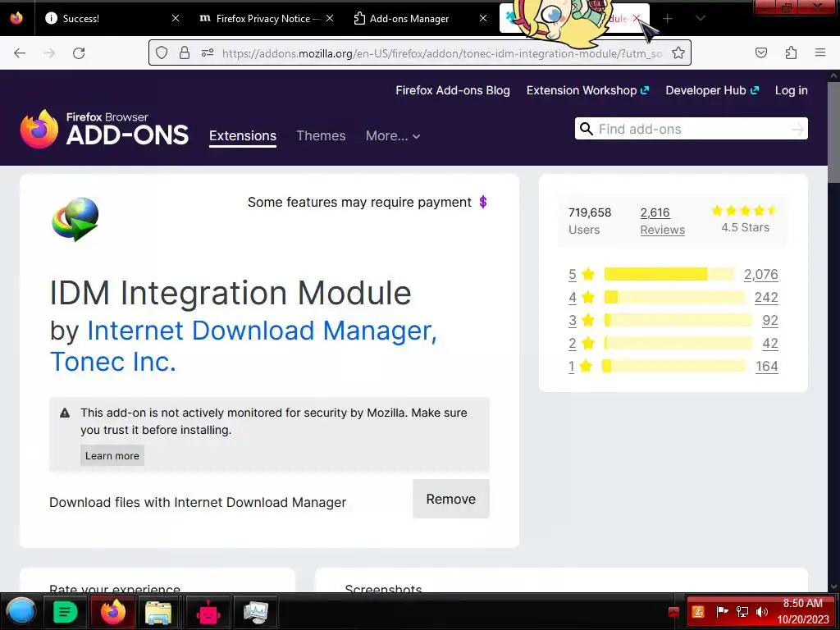Viewport: 840px width, 630px height.
Task: Bookmark this page with the star icon
Action: (678, 52)
